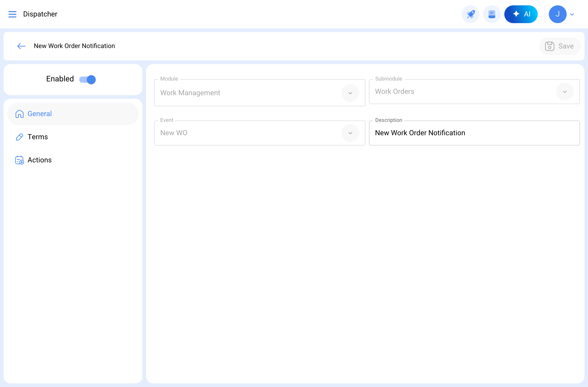Expand the user account chevron
Image resolution: width=588 pixels, height=387 pixels.
(x=572, y=14)
